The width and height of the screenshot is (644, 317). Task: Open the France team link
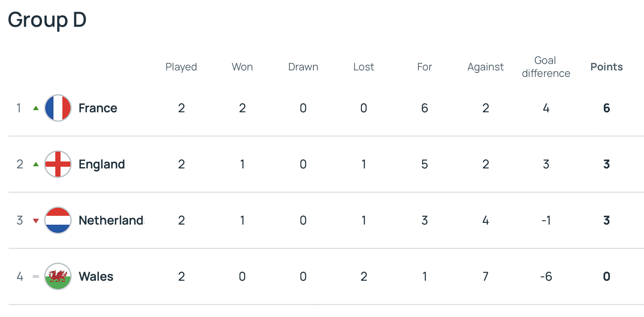click(98, 108)
